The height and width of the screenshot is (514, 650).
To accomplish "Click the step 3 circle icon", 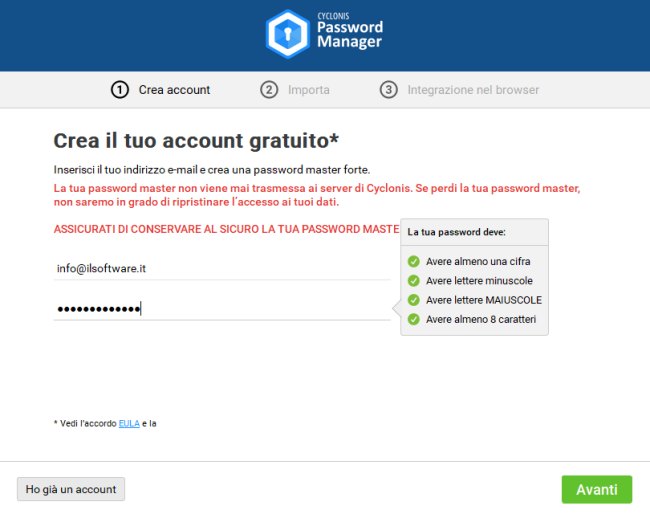I will [389, 90].
